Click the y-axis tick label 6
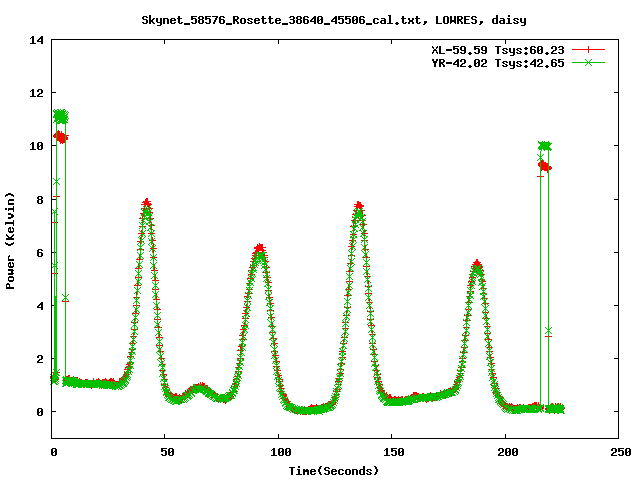Image resolution: width=640 pixels, height=480 pixels. [40, 253]
